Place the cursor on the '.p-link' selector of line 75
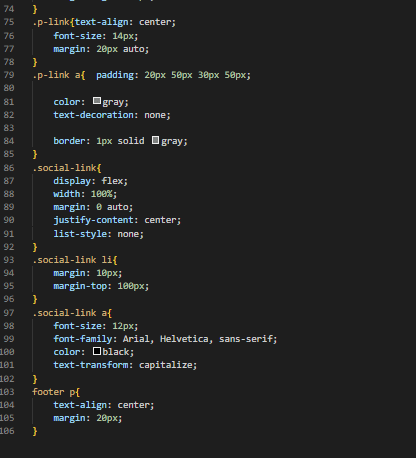 tap(51, 22)
